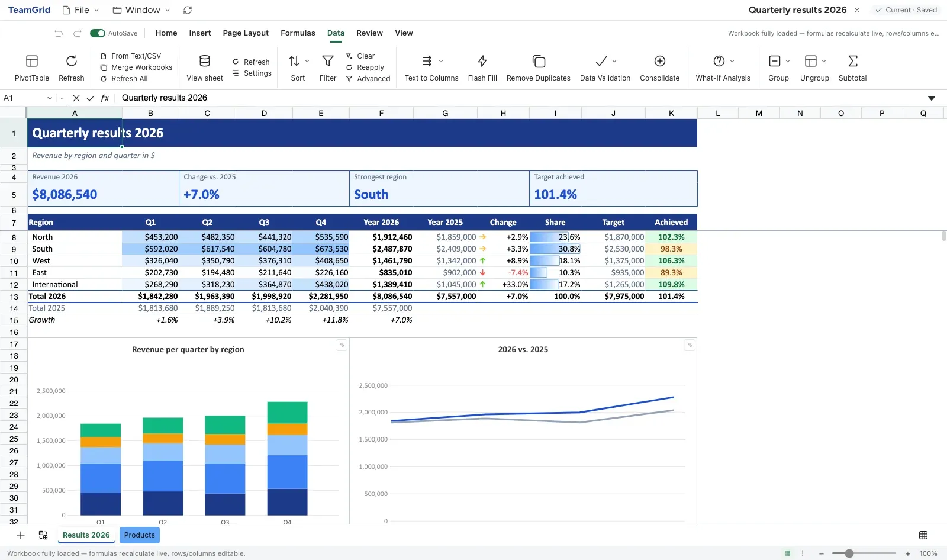Click Merge Workbooks button

pyautogui.click(x=137, y=67)
